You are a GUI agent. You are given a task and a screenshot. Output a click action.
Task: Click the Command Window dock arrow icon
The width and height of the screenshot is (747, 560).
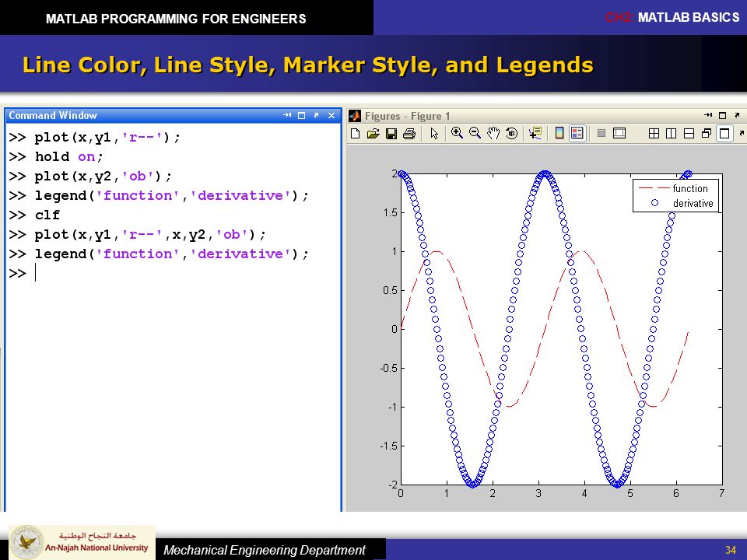(287, 115)
